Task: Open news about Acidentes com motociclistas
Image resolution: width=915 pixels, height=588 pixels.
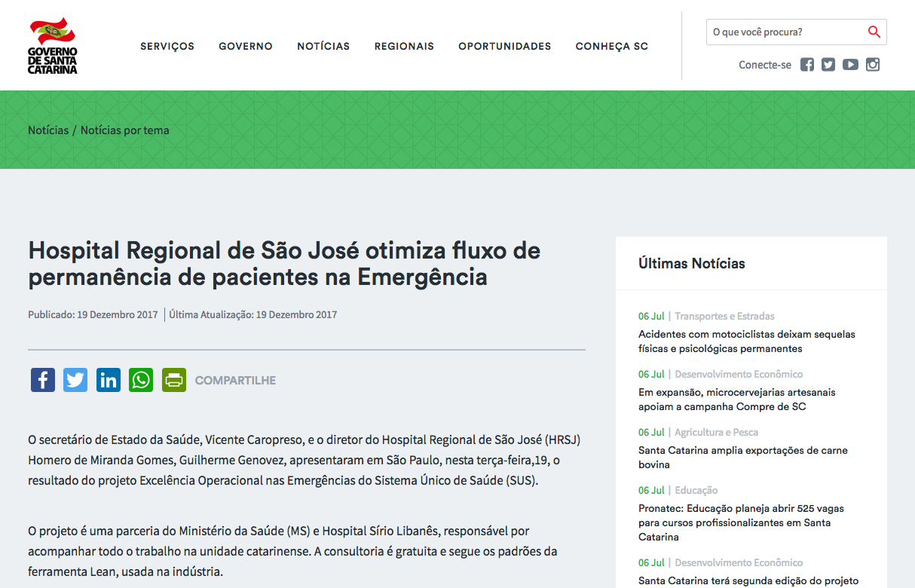Action: tap(747, 341)
